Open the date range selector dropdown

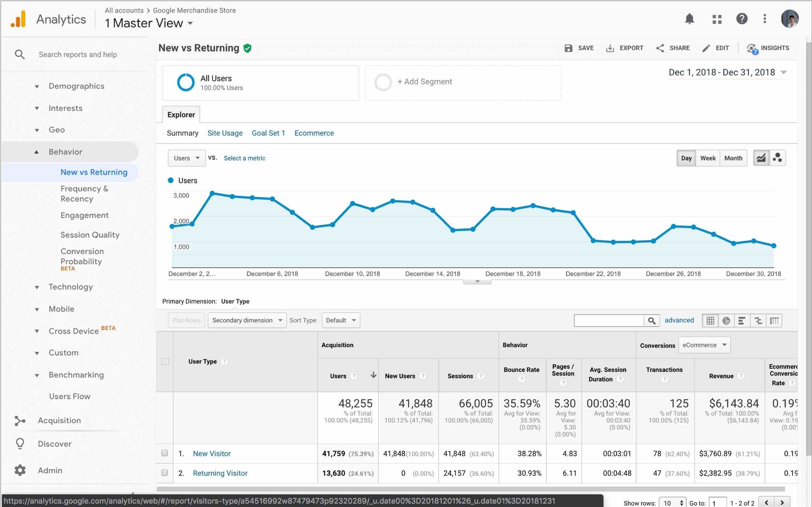coord(727,72)
